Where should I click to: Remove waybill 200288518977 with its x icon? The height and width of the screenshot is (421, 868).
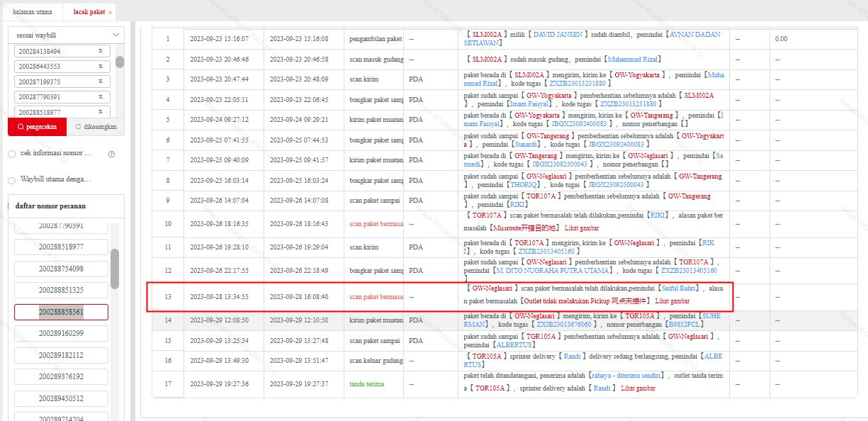[100, 111]
